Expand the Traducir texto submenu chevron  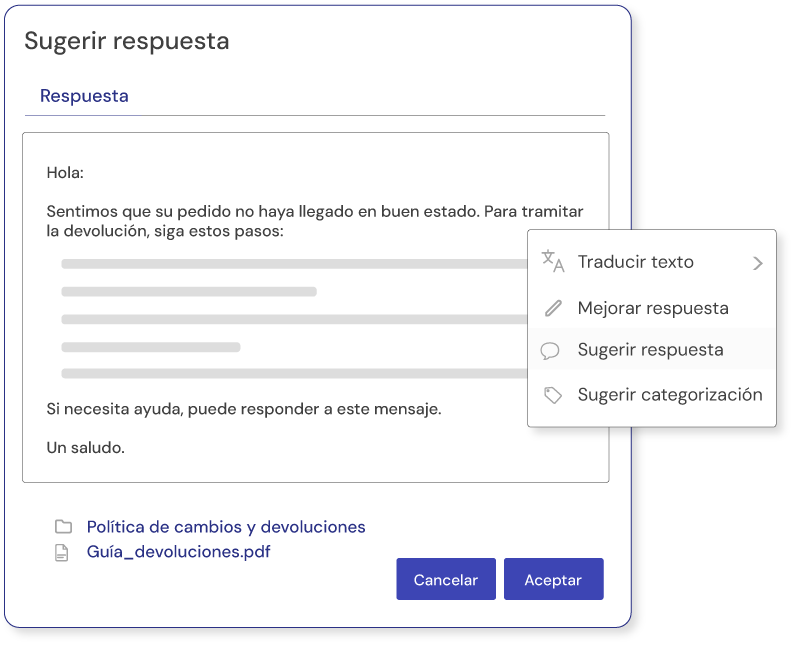click(758, 263)
